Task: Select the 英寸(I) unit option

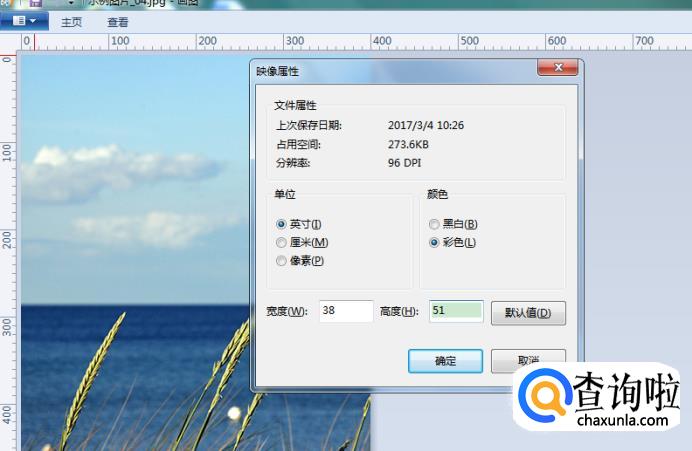Action: point(298,224)
